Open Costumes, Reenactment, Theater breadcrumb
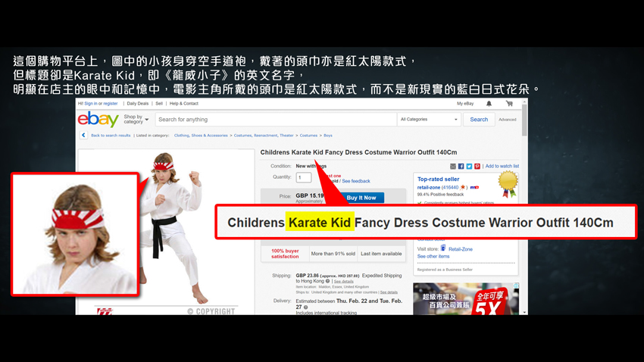644x362 pixels. [264, 135]
